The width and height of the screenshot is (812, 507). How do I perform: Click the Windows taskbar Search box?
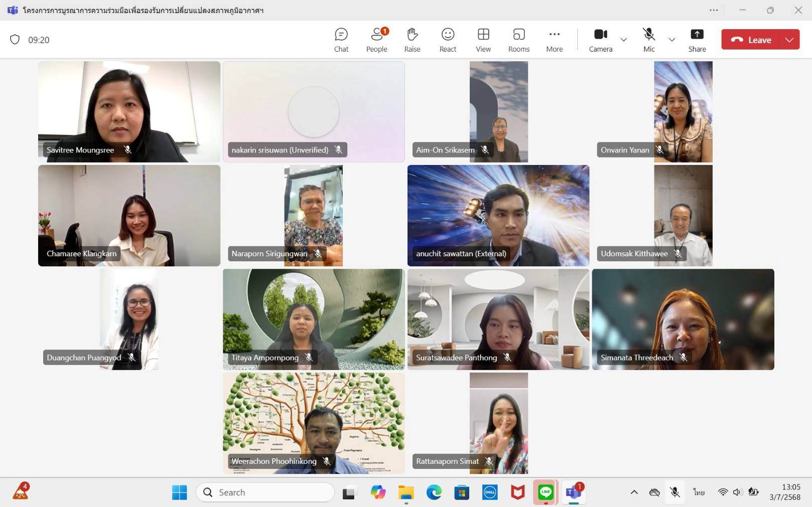(266, 492)
